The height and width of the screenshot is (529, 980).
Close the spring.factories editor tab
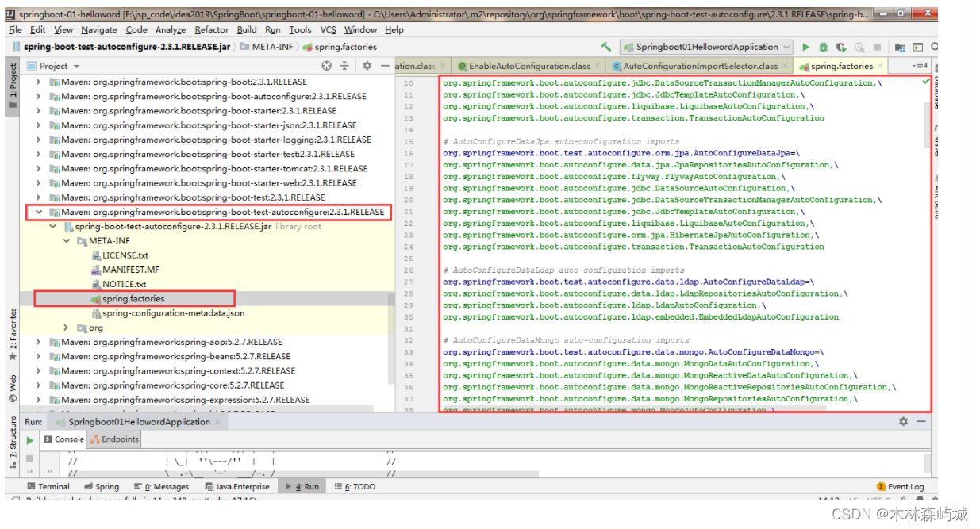881,67
